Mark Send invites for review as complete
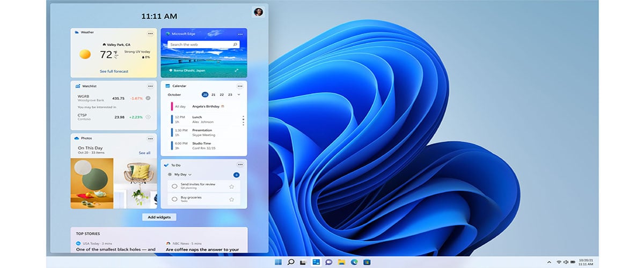 174,187
